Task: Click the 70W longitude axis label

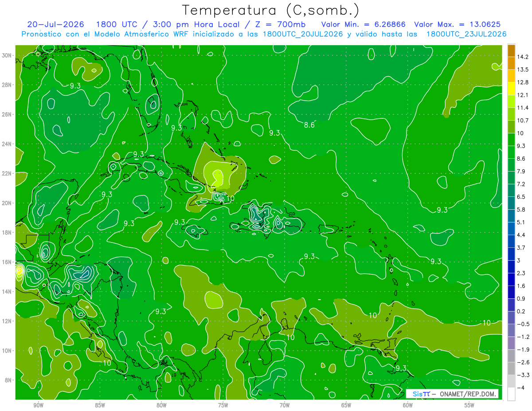Action: coord(285,405)
